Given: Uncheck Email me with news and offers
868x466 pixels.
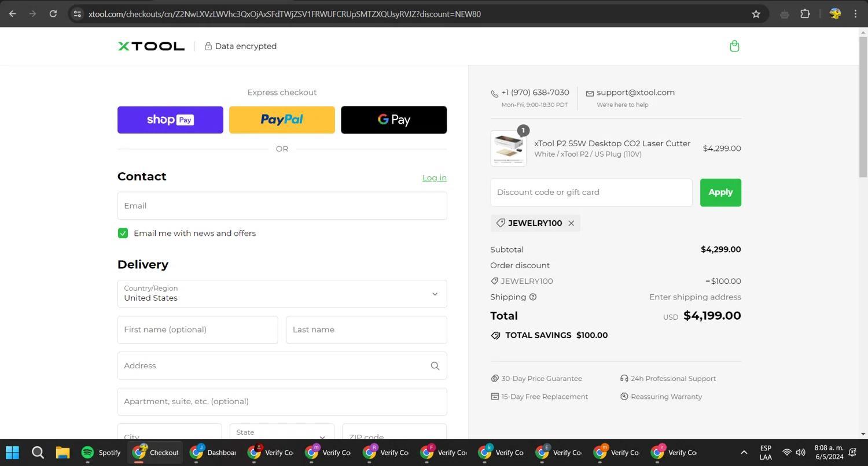Looking at the screenshot, I should tap(123, 233).
